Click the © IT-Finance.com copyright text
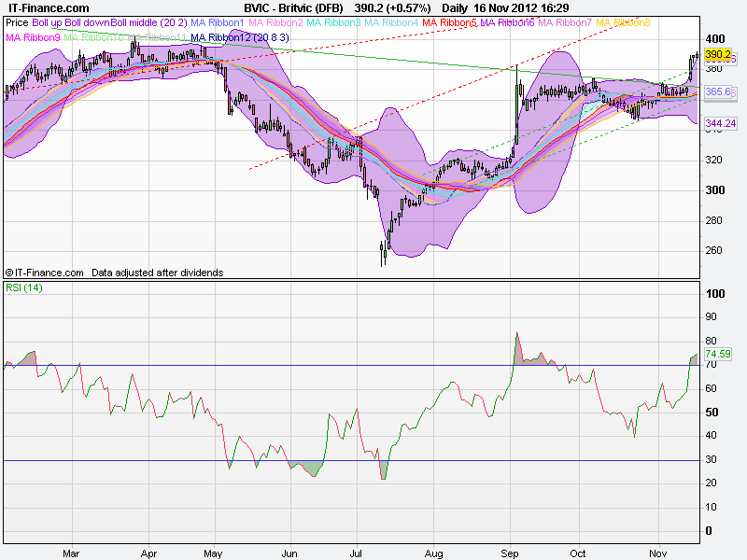747x560 pixels. tap(45, 273)
